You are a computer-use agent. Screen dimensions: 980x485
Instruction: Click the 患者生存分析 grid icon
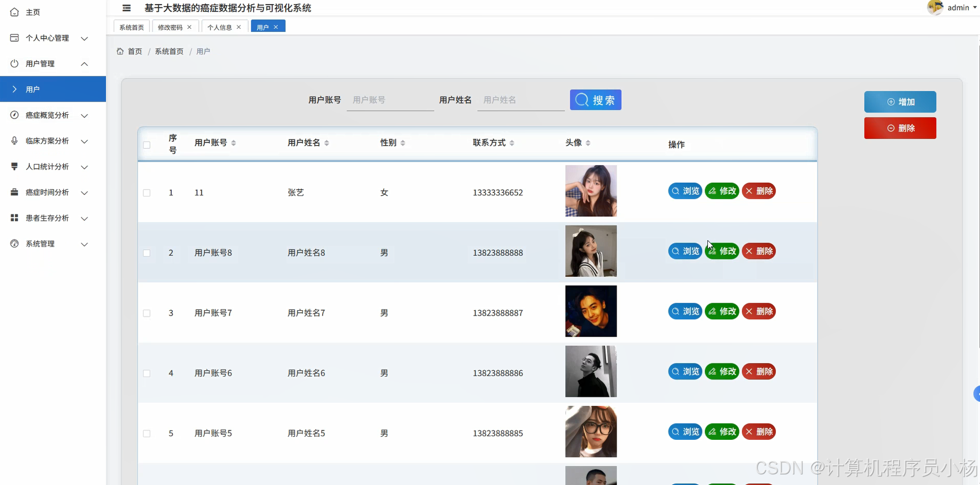click(x=14, y=218)
